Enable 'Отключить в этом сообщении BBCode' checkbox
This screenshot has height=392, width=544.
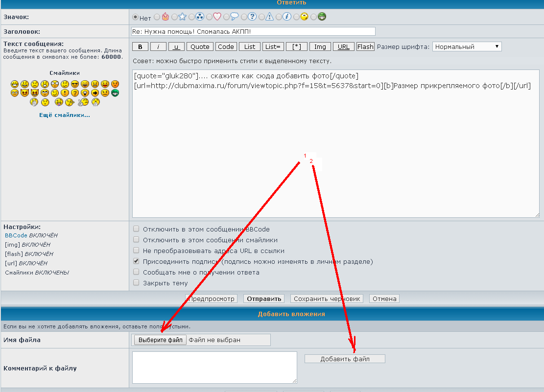137,229
